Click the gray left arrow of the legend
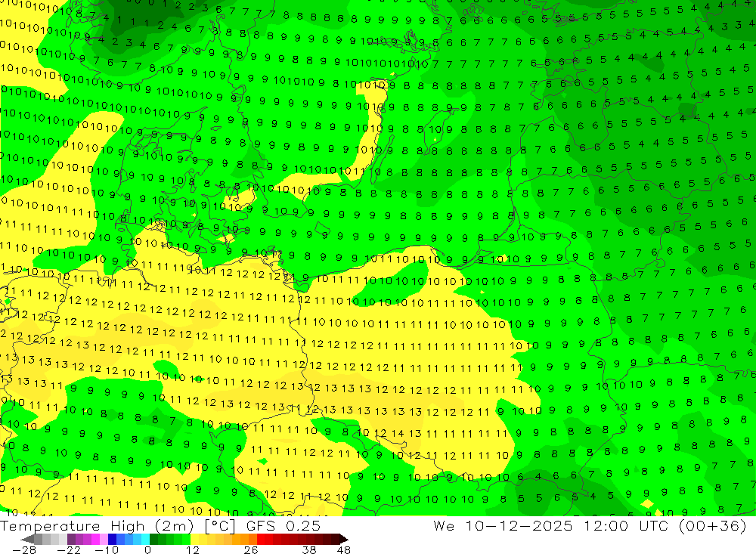Image resolution: width=756 pixels, height=554 pixels. tap(27, 539)
